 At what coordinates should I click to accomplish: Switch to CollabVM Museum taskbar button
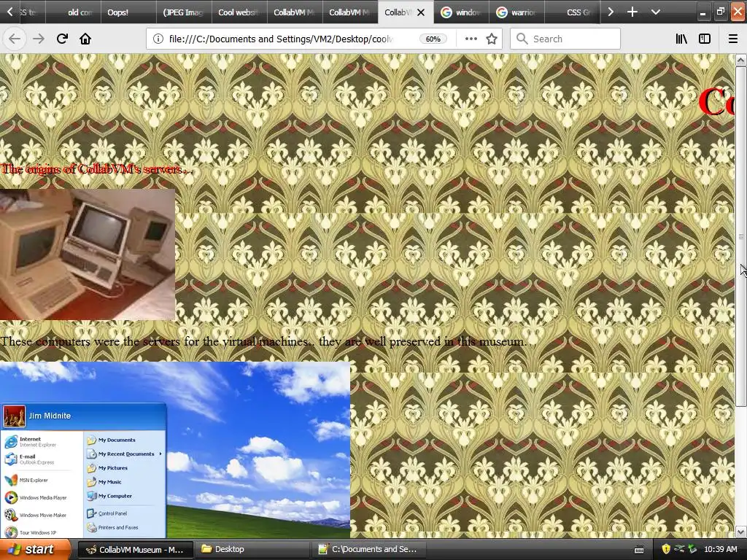[135, 549]
